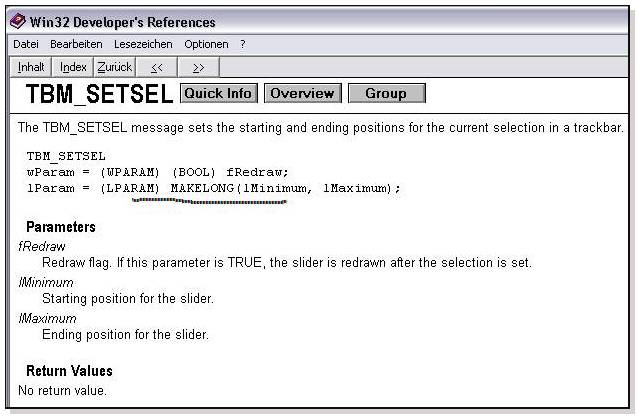Click the lMaximum parameter name
The width and height of the screenshot is (639, 418).
click(x=47, y=318)
